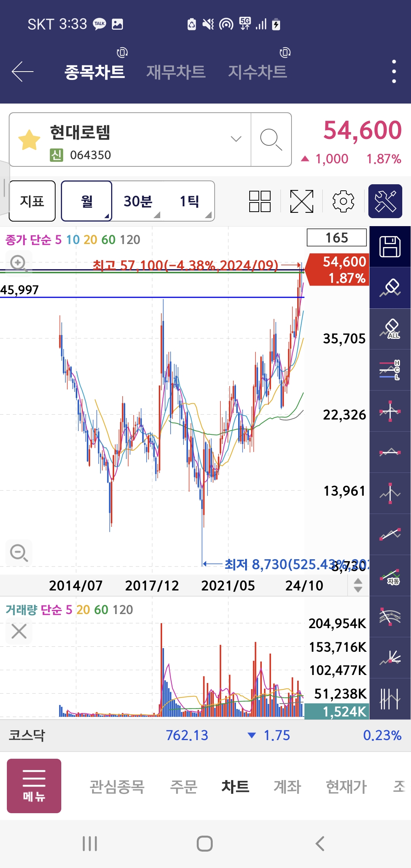Viewport: 411px width, 868px height.
Task: Tap the 2017/12 date axis label
Action: [x=152, y=586]
